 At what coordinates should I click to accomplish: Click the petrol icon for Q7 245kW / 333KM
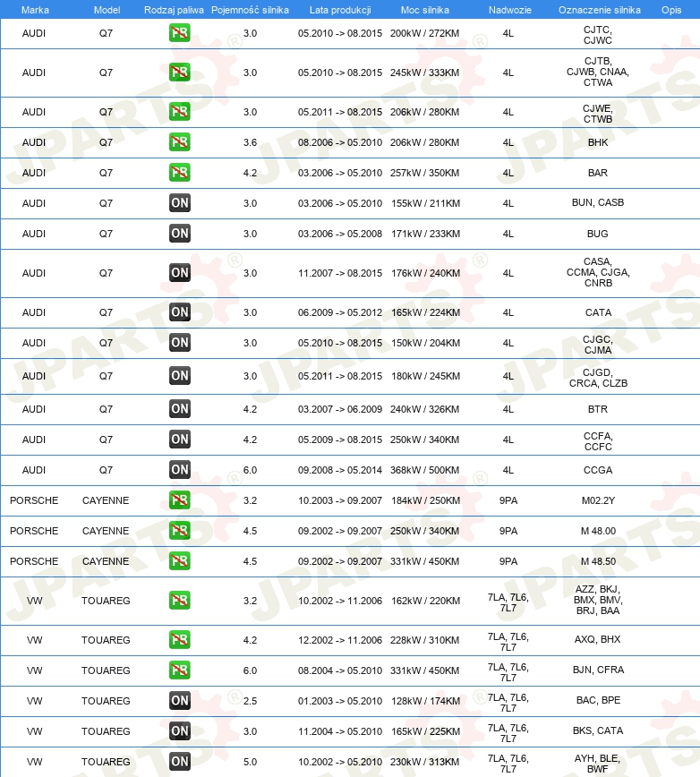coord(179,73)
